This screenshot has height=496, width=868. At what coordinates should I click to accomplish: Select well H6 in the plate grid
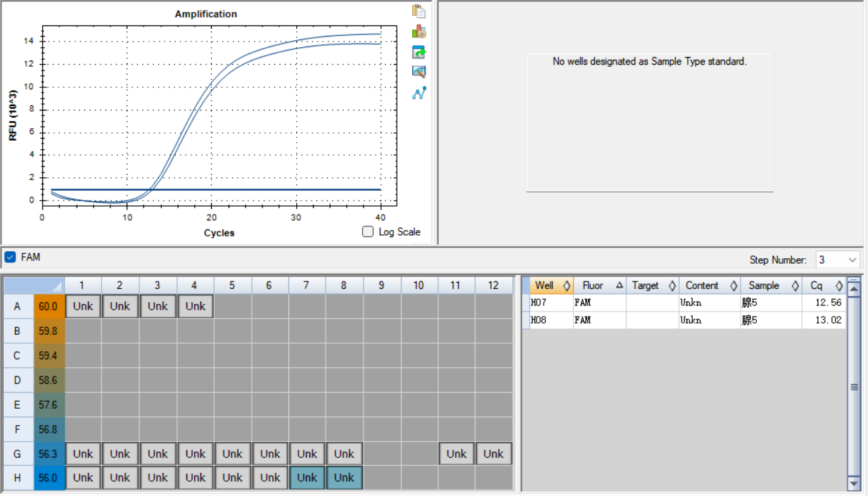point(270,478)
